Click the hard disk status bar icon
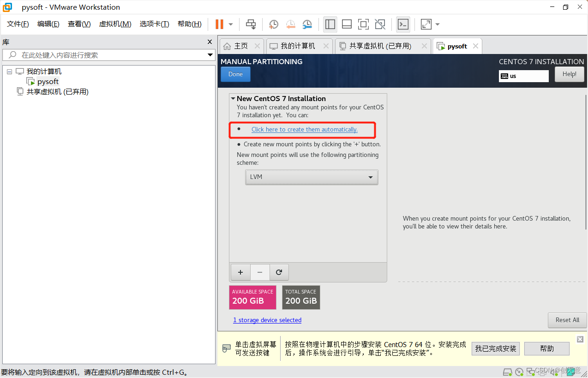Viewport: 588px width, 378px height. point(507,372)
